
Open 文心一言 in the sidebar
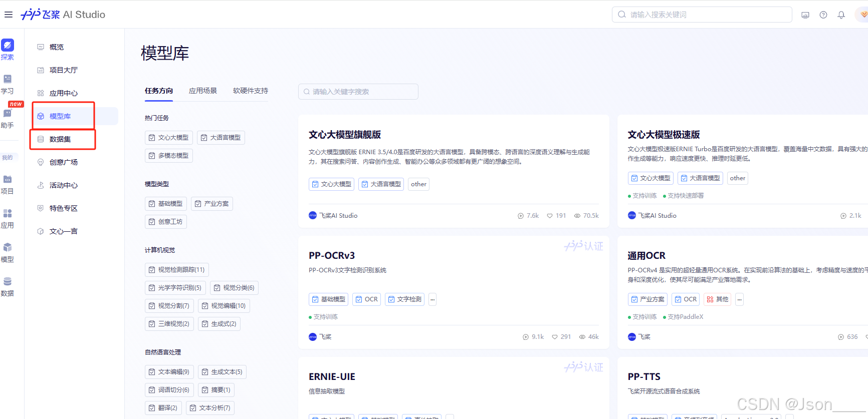click(63, 231)
